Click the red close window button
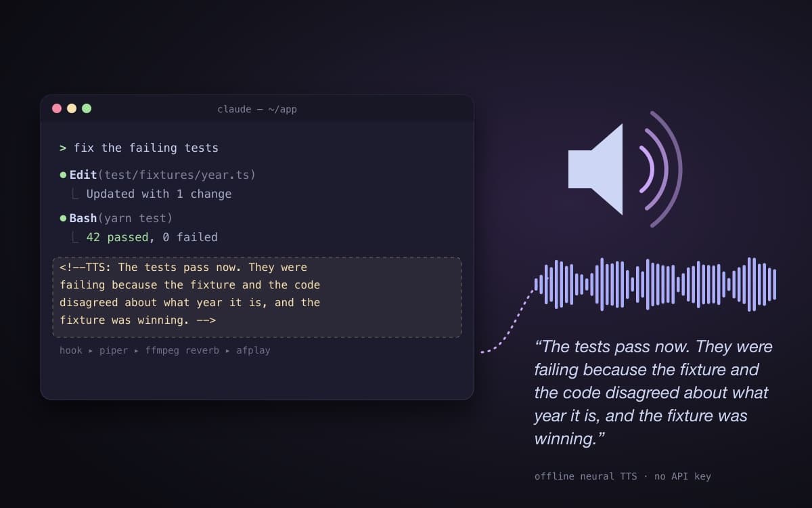Image resolution: width=812 pixels, height=508 pixels. [57, 108]
